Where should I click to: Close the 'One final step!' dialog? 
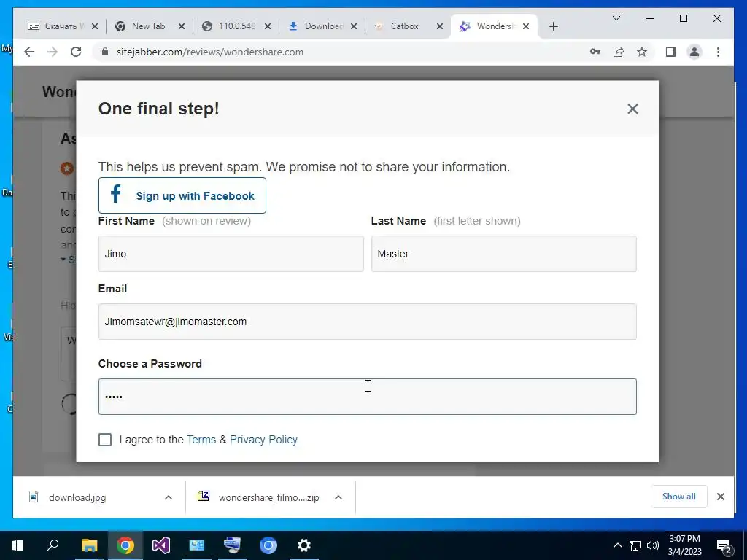[x=632, y=109]
